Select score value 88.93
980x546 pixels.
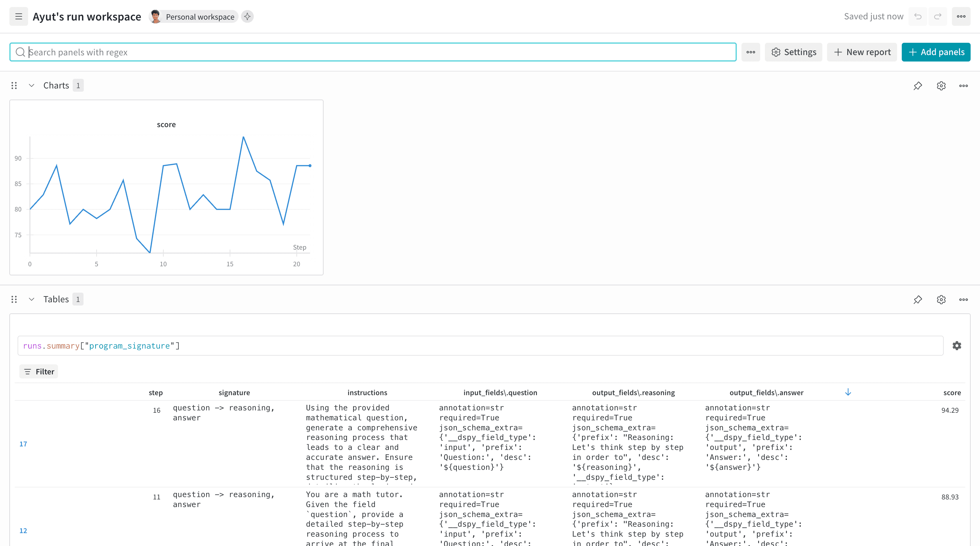pos(950,497)
